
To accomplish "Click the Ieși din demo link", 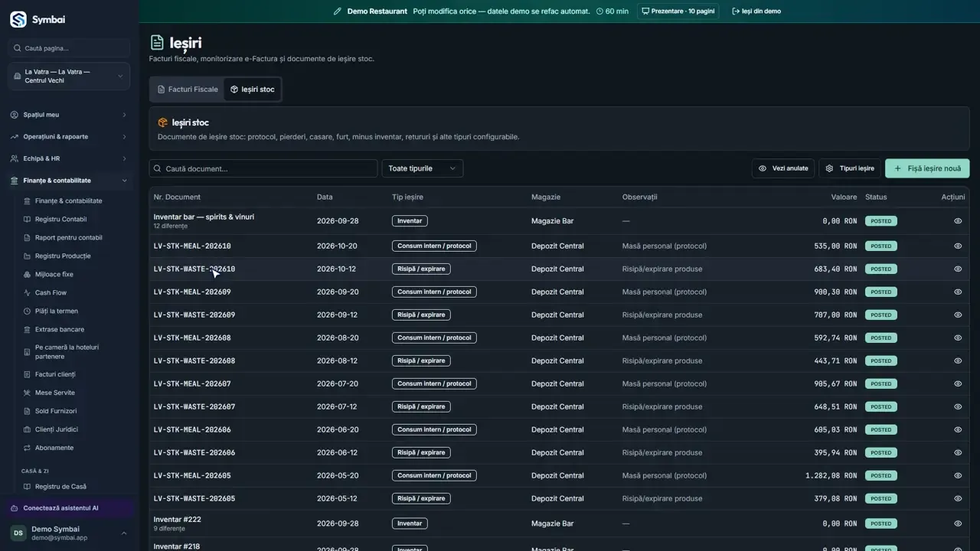I will click(756, 11).
